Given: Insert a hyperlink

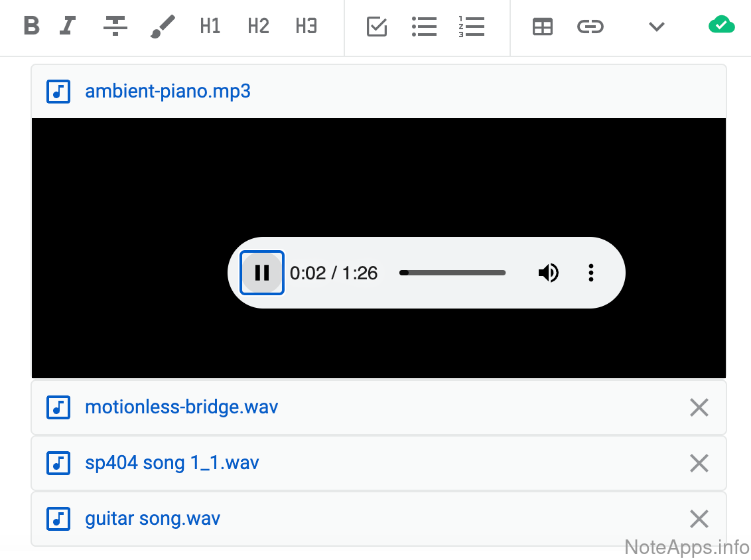Looking at the screenshot, I should (590, 27).
